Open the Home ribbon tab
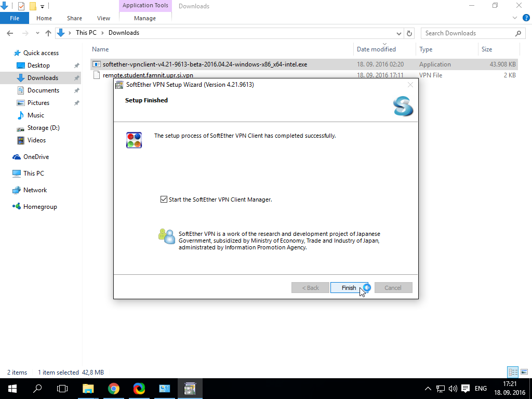This screenshot has height=399, width=532. coord(44,18)
